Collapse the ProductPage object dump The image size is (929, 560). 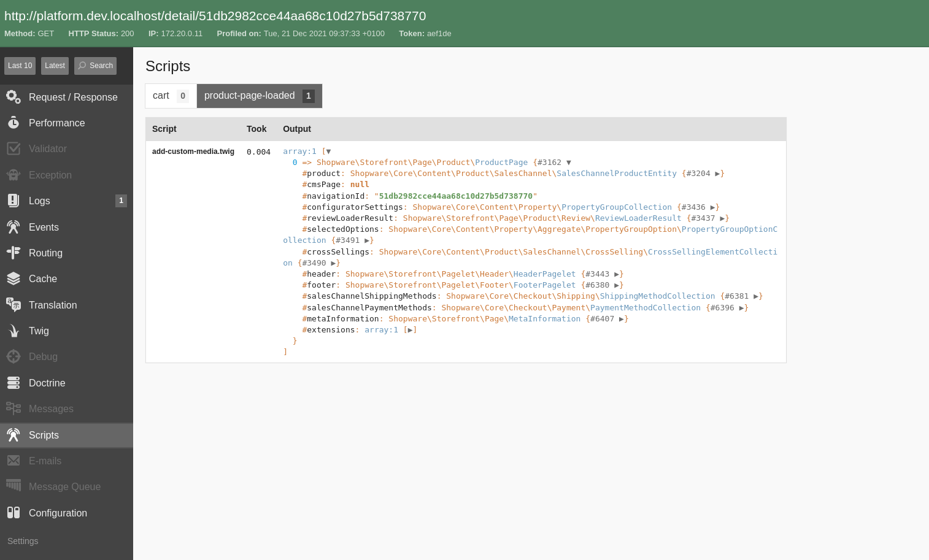568,162
